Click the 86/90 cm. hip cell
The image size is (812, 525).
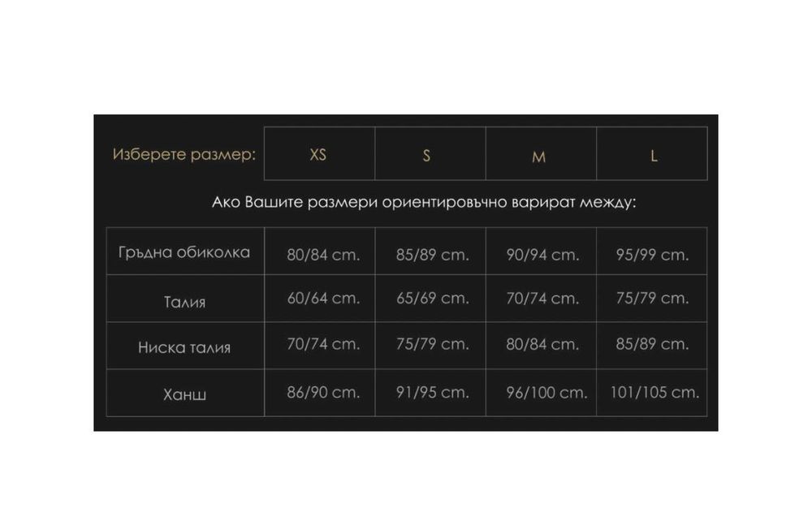click(323, 392)
